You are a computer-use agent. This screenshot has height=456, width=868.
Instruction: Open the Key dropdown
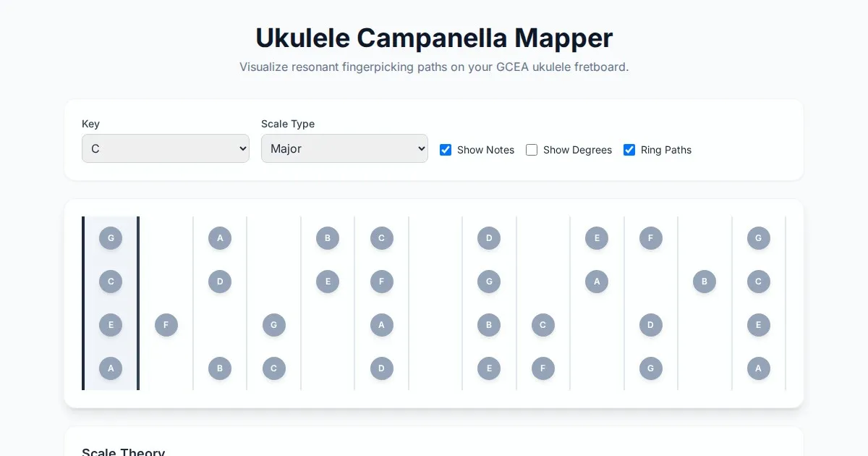point(165,148)
